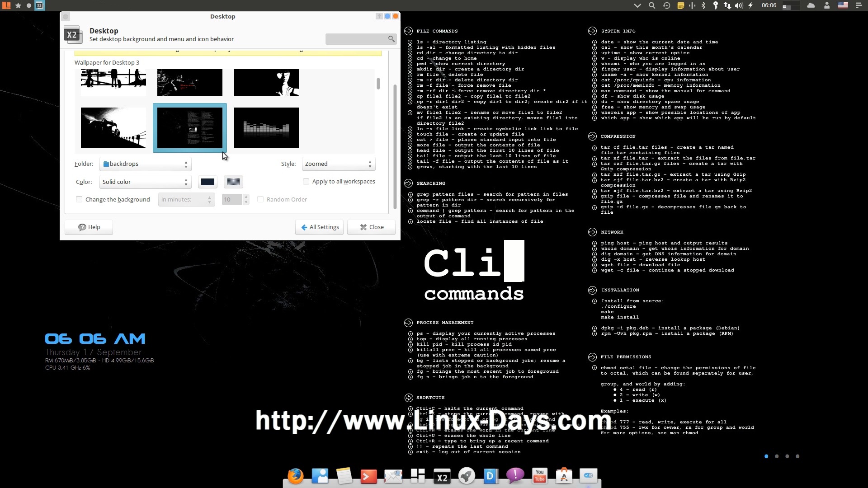Open the Style dropdown set to Zoomed
Screen dimensions: 868x488
click(x=339, y=164)
